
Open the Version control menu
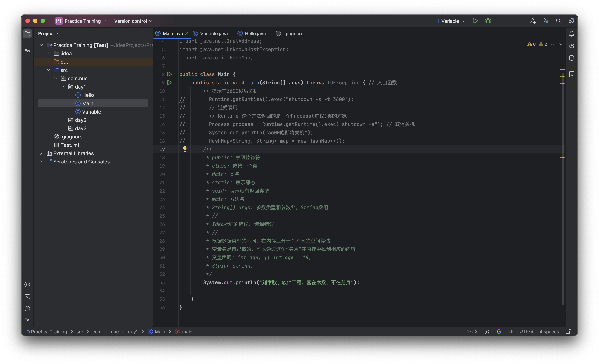click(133, 21)
